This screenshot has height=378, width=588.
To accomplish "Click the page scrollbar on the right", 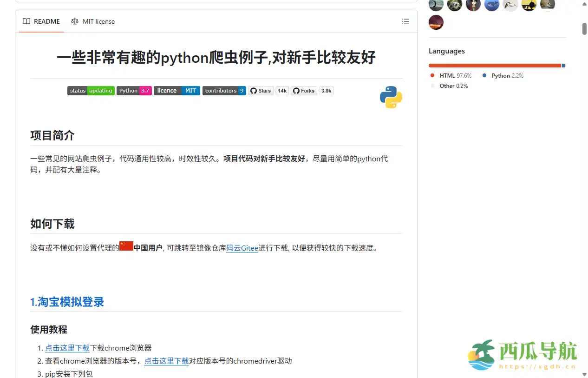I will [584, 28].
